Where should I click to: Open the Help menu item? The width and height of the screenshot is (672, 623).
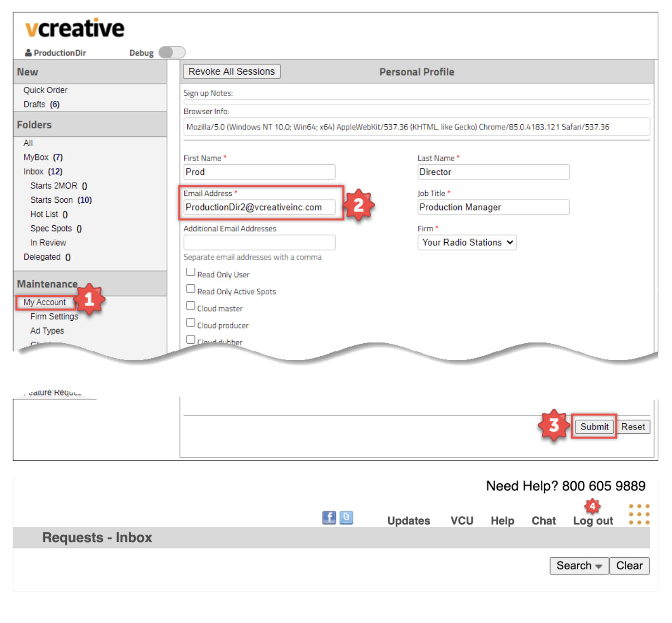[x=502, y=521]
